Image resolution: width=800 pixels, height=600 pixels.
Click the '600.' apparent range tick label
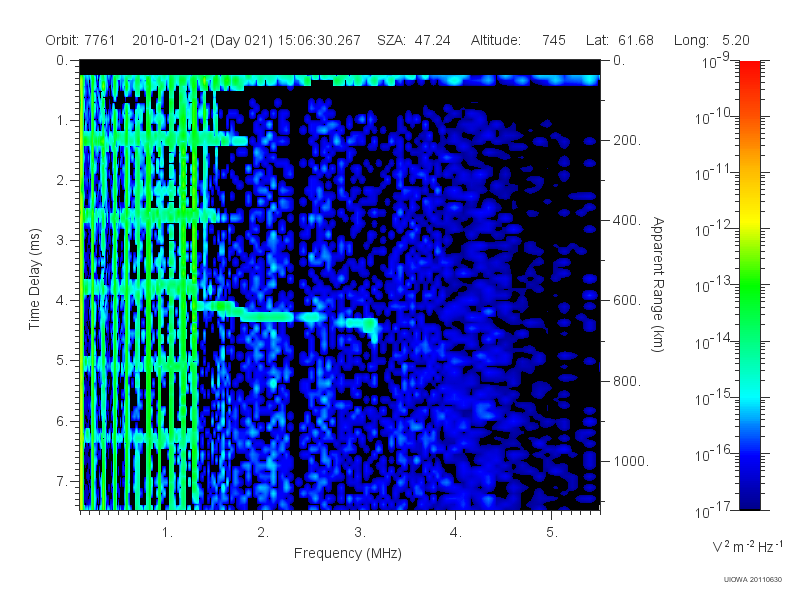point(627,301)
